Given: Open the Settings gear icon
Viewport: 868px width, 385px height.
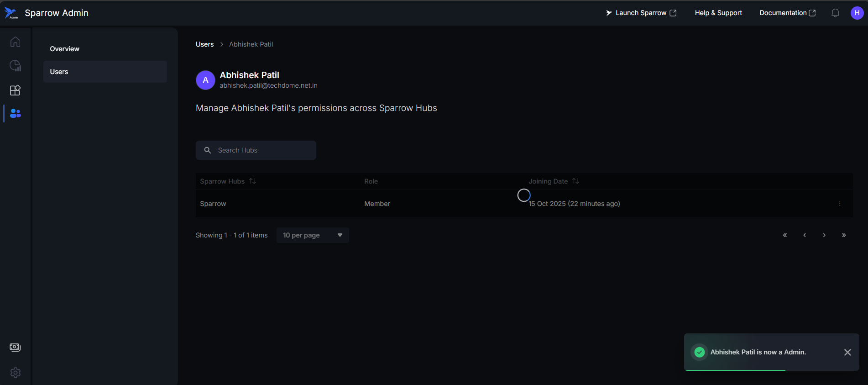Looking at the screenshot, I should pyautogui.click(x=15, y=373).
